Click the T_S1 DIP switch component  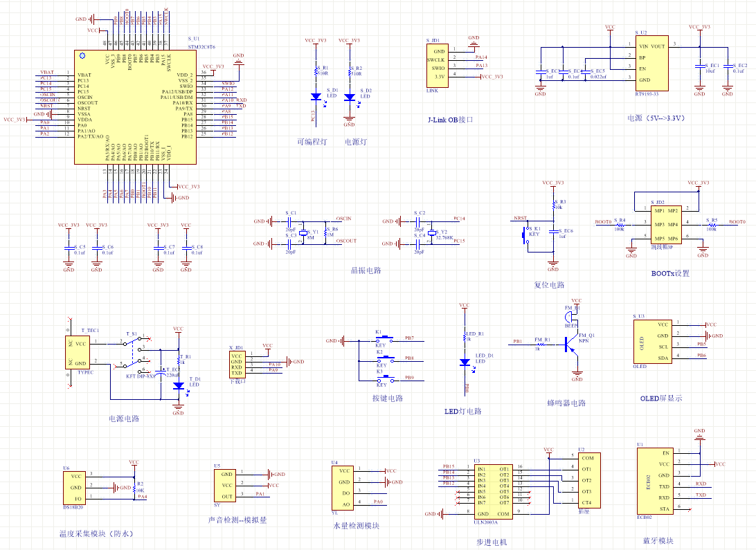point(134,354)
